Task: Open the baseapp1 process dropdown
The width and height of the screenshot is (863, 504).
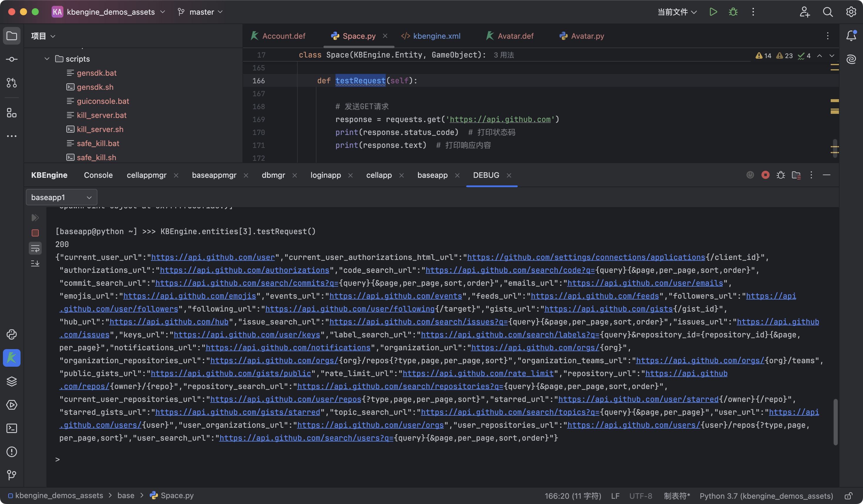Action: (x=61, y=197)
